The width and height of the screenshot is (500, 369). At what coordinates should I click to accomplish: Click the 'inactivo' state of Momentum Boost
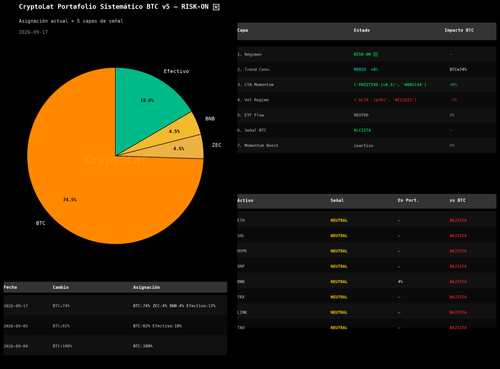point(363,146)
